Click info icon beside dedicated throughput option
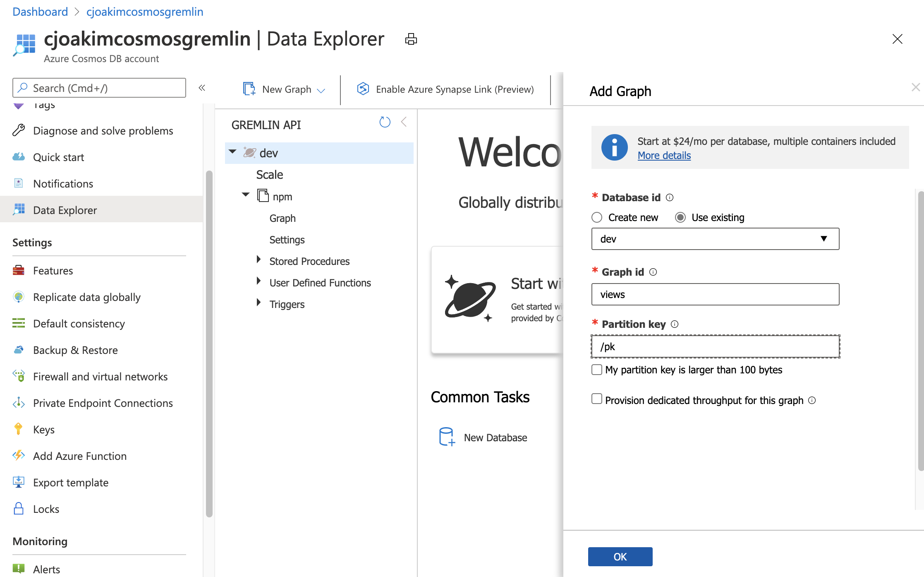The height and width of the screenshot is (577, 924). pyautogui.click(x=812, y=400)
